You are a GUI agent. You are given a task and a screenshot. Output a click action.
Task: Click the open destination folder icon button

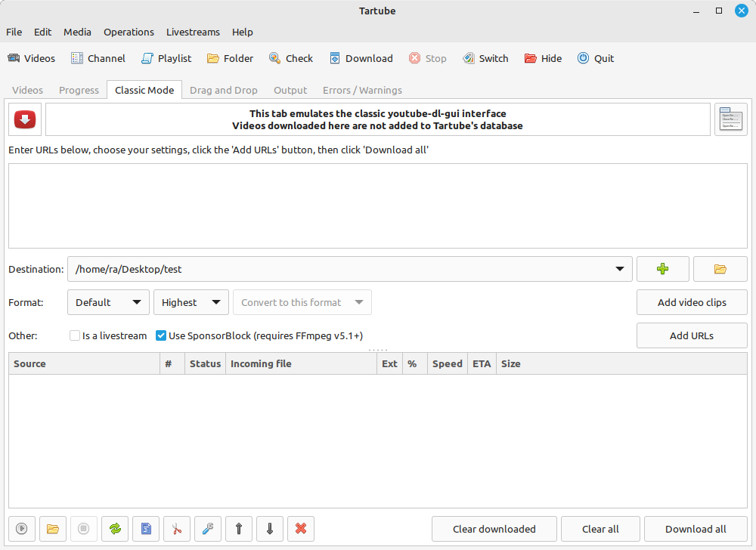click(x=720, y=269)
